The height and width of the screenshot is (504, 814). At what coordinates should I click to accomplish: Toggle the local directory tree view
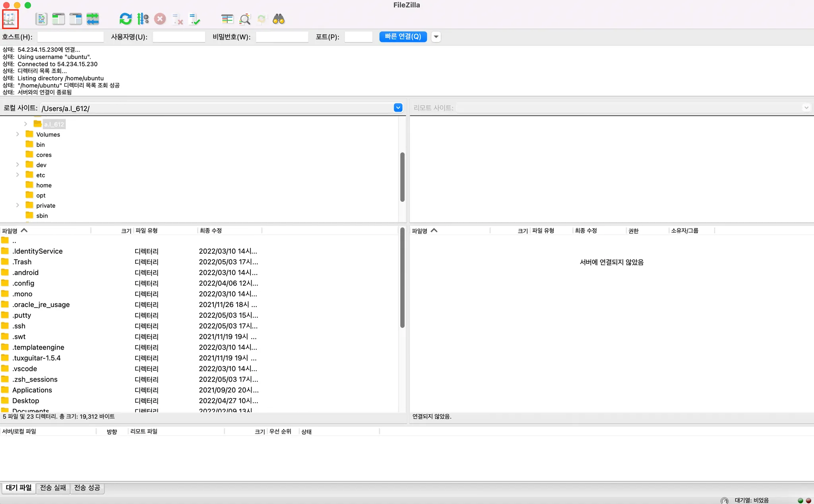click(58, 19)
